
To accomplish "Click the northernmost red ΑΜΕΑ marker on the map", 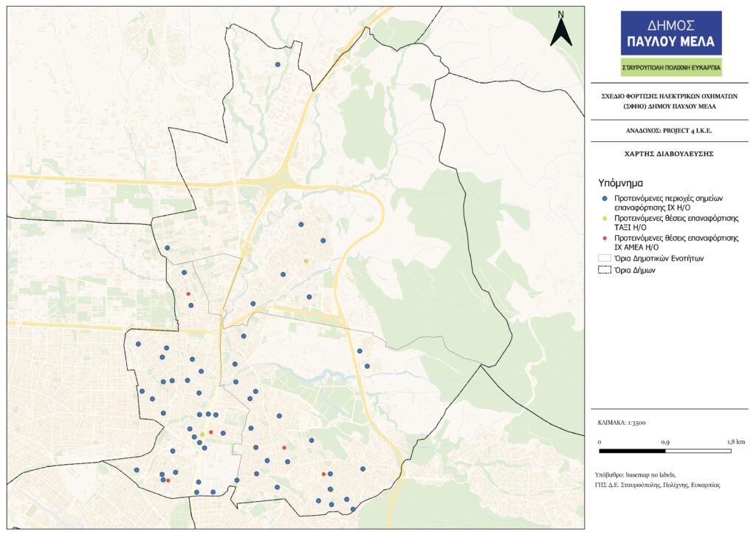I will tap(188, 294).
